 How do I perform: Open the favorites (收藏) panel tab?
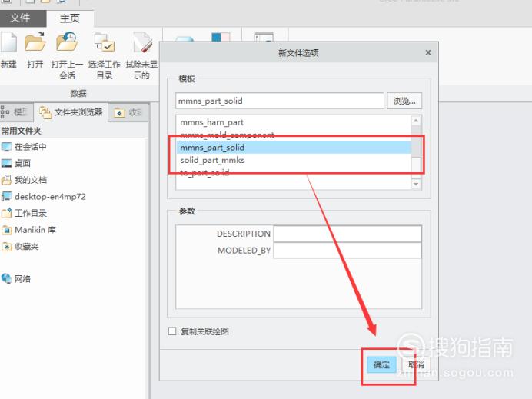[128, 112]
